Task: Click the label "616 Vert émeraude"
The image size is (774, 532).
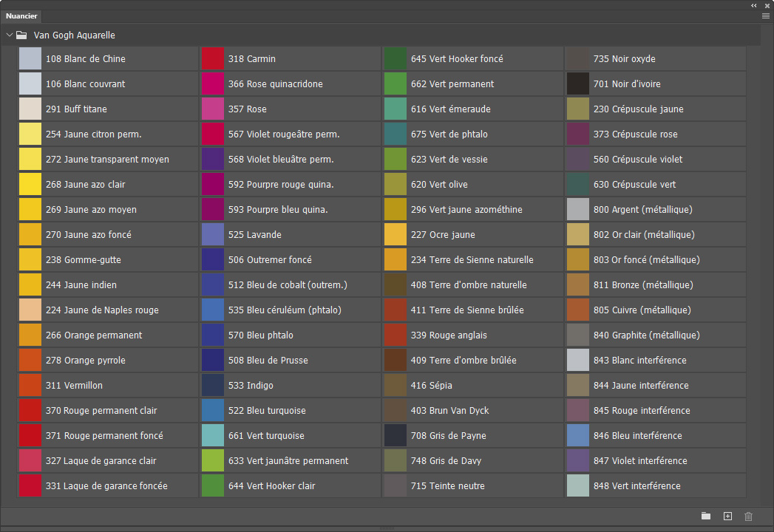Action: [451, 109]
